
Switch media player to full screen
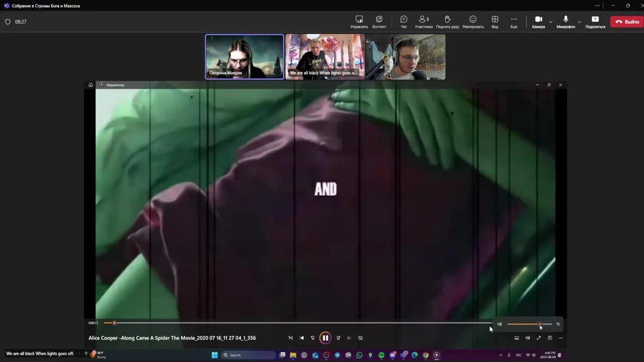pyautogui.click(x=539, y=338)
